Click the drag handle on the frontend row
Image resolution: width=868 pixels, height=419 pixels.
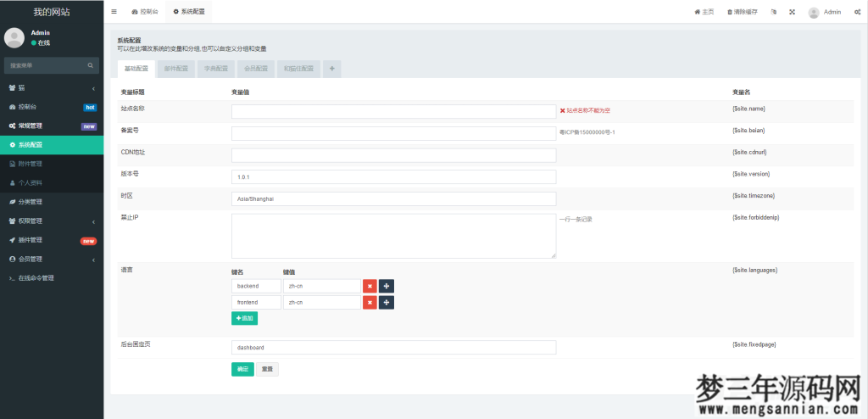[x=386, y=302]
